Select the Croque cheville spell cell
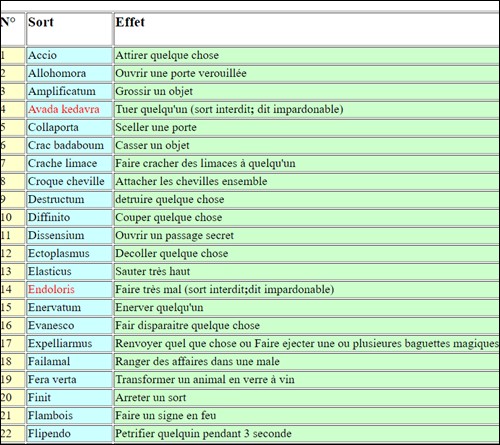The width and height of the screenshot is (500, 445). (x=69, y=181)
